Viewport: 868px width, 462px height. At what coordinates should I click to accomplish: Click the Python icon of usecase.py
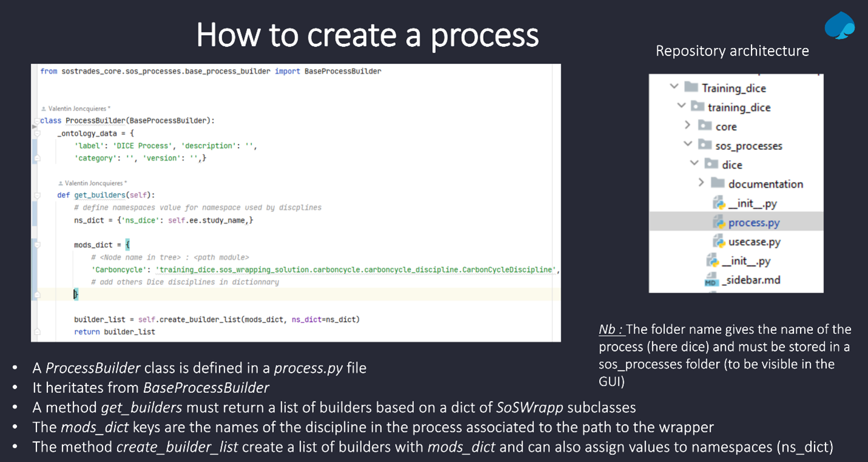pyautogui.click(x=719, y=241)
